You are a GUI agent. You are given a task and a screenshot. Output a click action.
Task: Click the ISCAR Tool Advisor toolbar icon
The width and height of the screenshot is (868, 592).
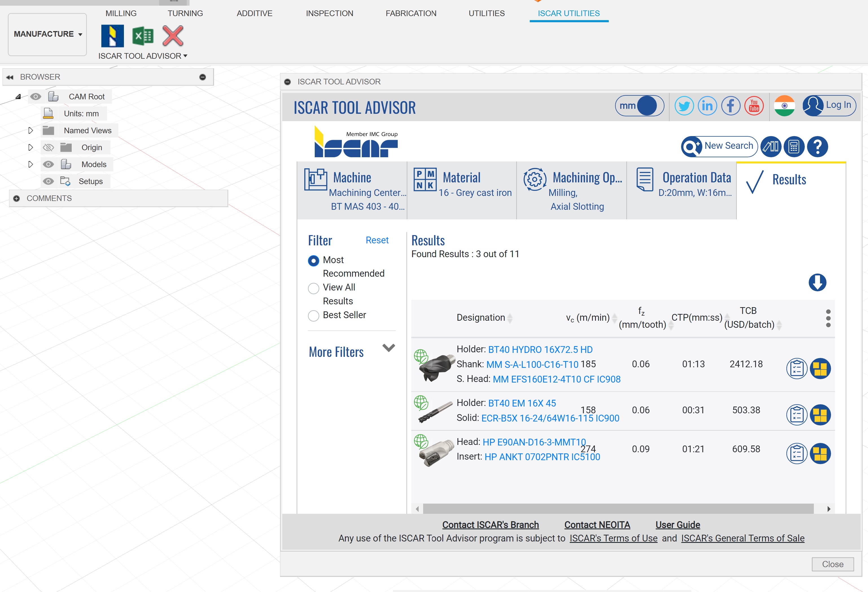tap(112, 36)
